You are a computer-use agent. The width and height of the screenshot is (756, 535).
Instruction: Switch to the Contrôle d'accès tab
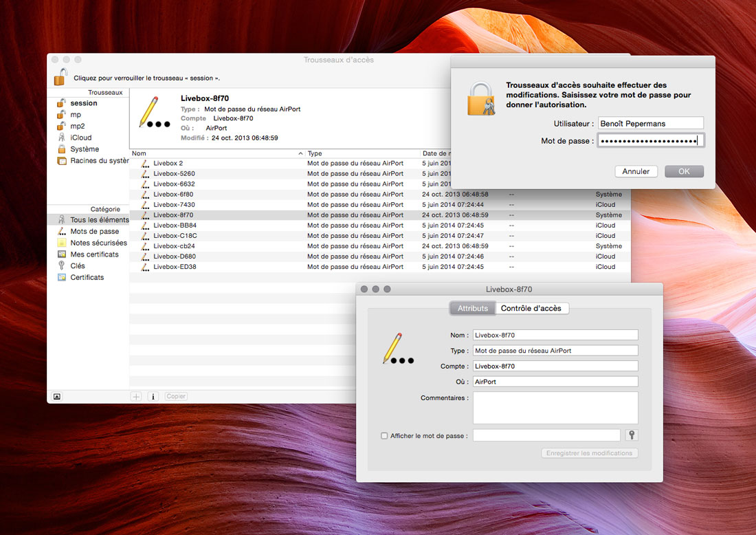point(531,308)
